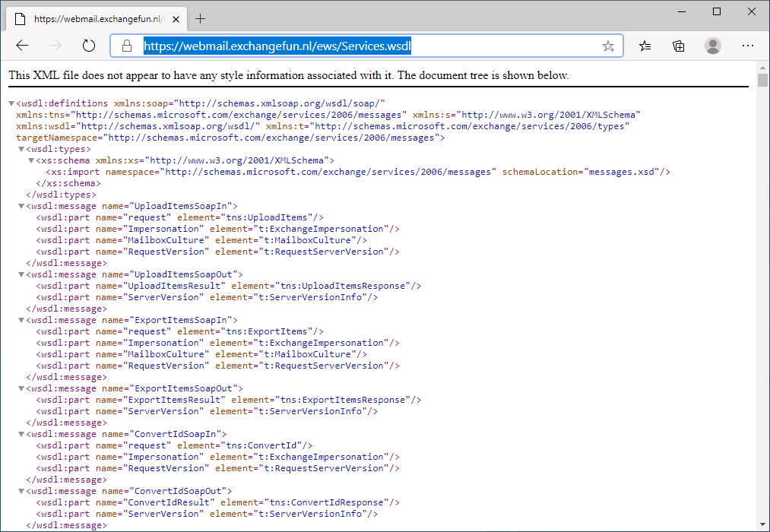Collapse the ConvertIdSoapIn message node
Image resolution: width=770 pixels, height=532 pixels.
(21, 434)
